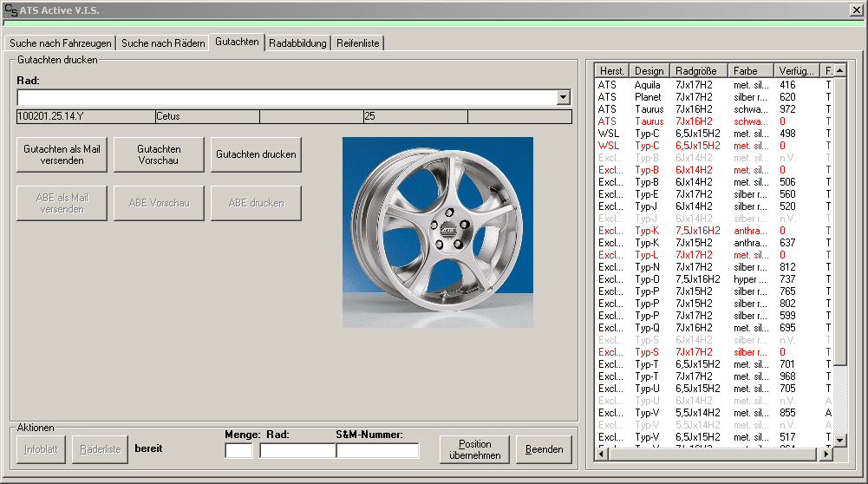
Task: Select the ATS Planet 7Jx17H2 row
Action: click(x=715, y=97)
